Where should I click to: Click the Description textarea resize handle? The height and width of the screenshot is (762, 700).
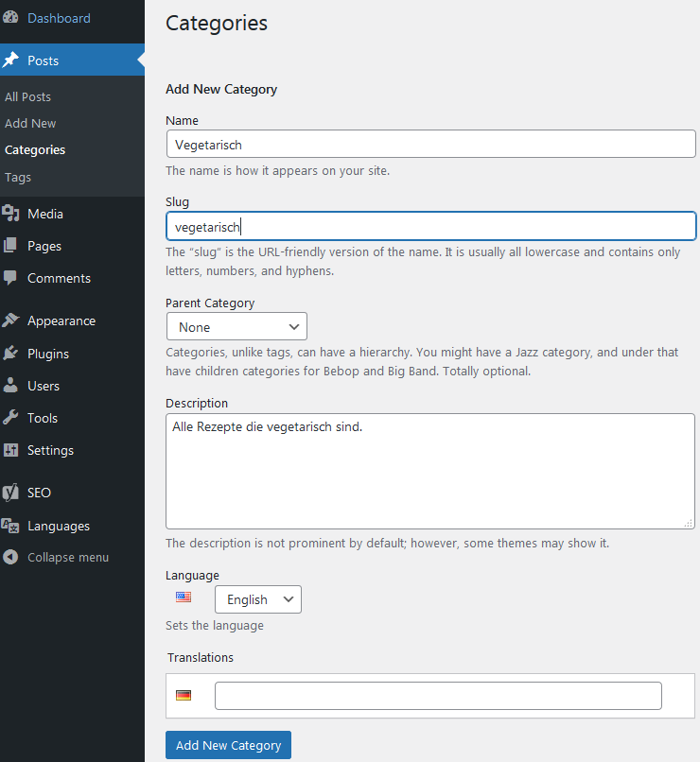pos(689,523)
